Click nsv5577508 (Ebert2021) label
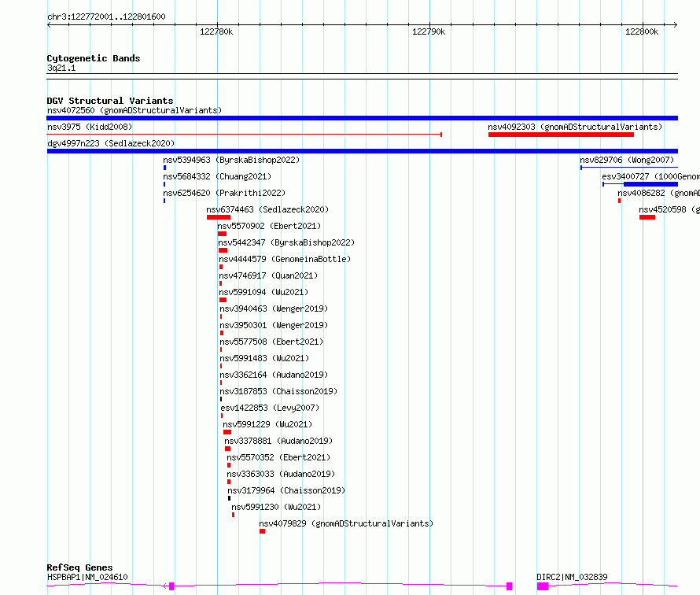 [271, 342]
